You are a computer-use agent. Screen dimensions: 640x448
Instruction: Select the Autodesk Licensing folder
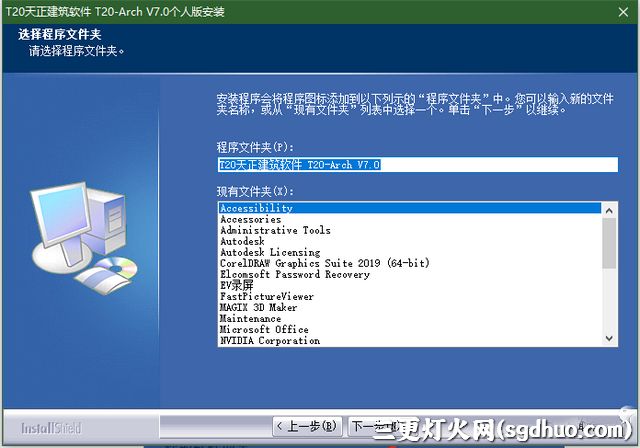pyautogui.click(x=409, y=252)
